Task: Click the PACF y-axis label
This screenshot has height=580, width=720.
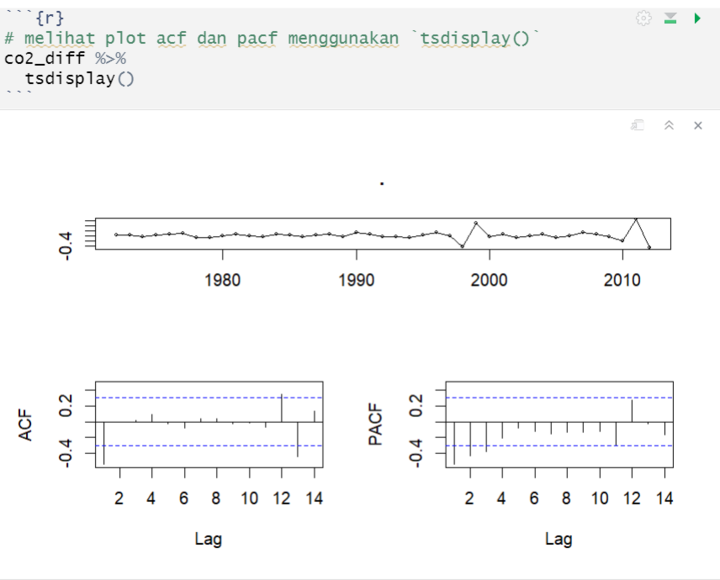Action: click(376, 425)
